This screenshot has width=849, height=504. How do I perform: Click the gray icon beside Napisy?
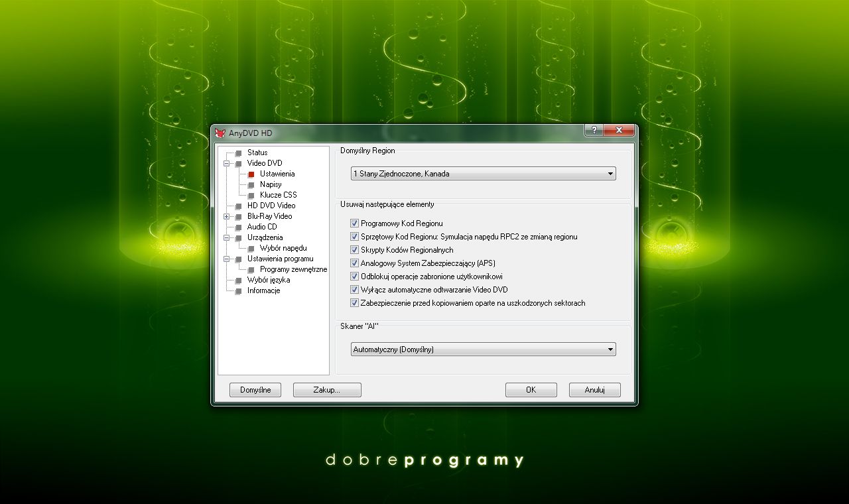(x=251, y=185)
